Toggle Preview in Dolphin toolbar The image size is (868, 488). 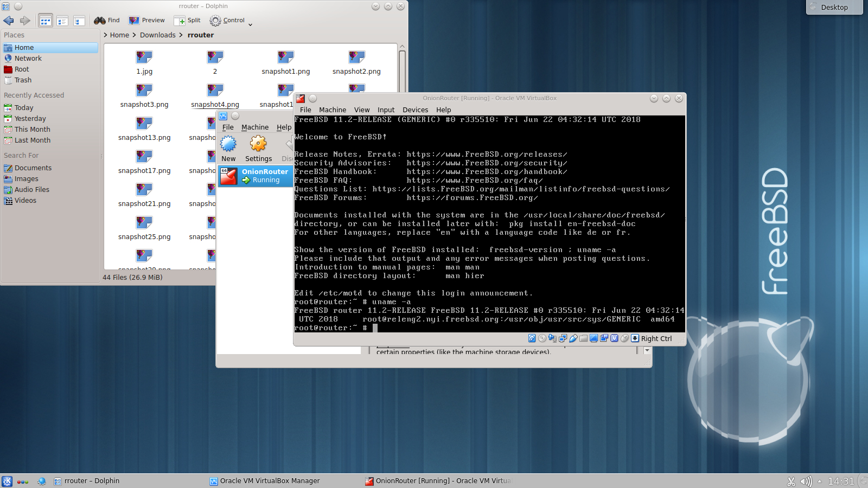[146, 21]
